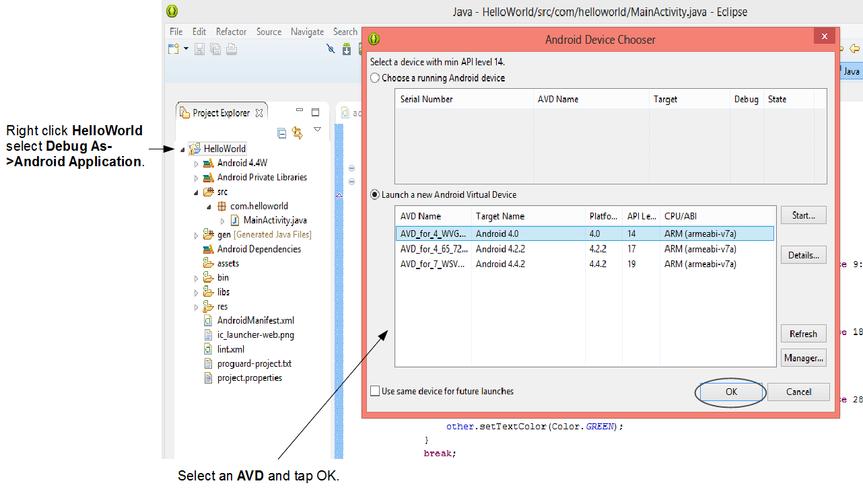Click Collapse All icon in Project Explorer
The height and width of the screenshot is (504, 863).
click(x=282, y=133)
